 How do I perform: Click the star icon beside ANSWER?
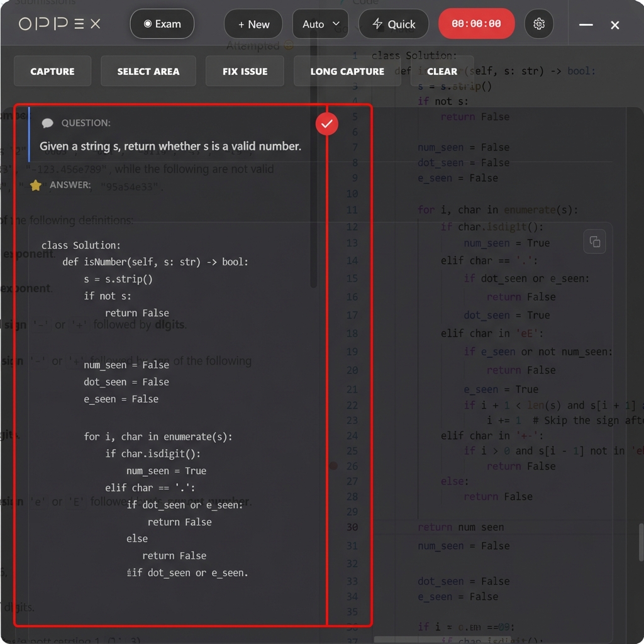(x=36, y=185)
